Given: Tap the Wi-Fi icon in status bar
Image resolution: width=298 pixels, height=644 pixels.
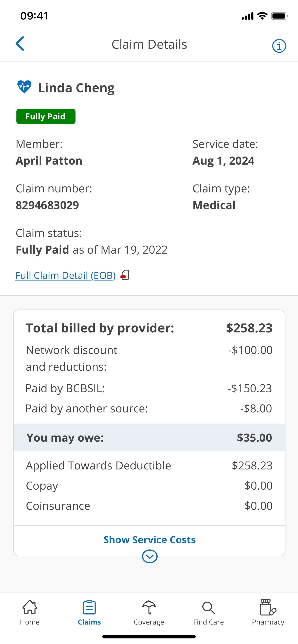Looking at the screenshot, I should (262, 16).
